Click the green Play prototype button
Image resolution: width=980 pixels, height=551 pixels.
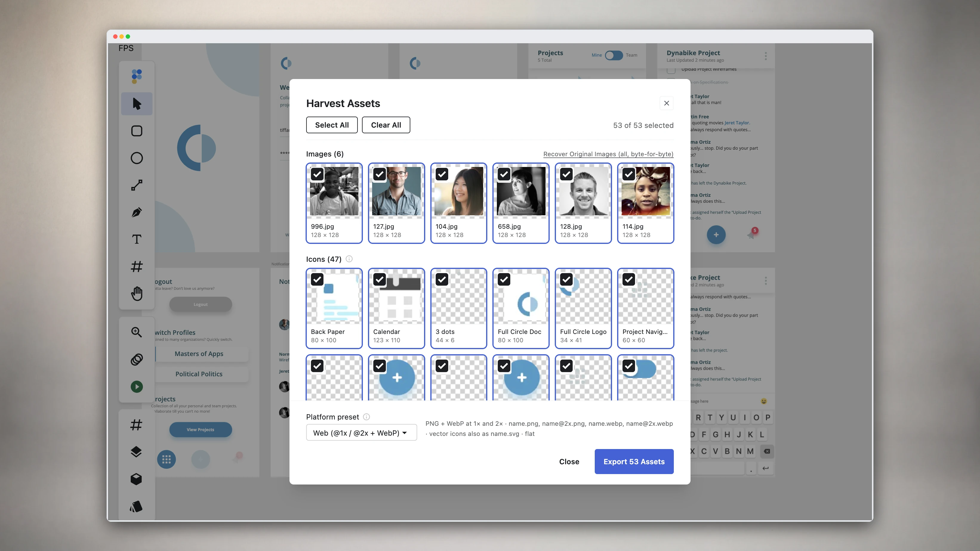click(x=137, y=387)
